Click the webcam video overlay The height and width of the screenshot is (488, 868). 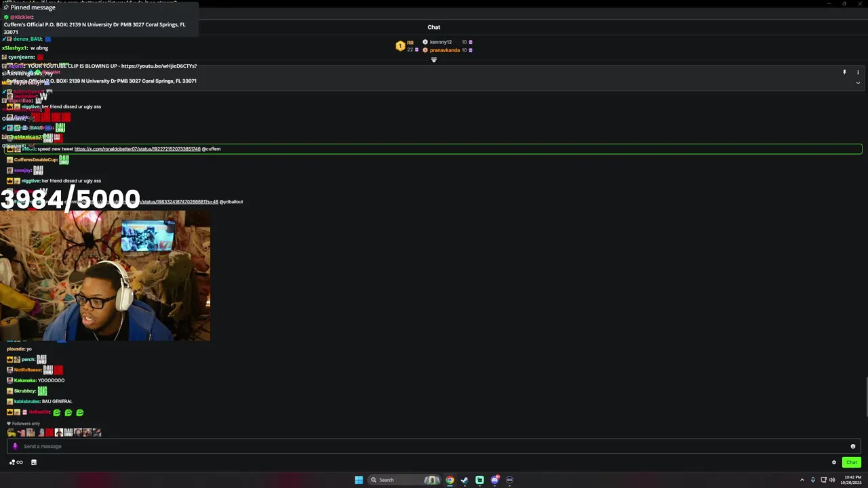[105, 276]
